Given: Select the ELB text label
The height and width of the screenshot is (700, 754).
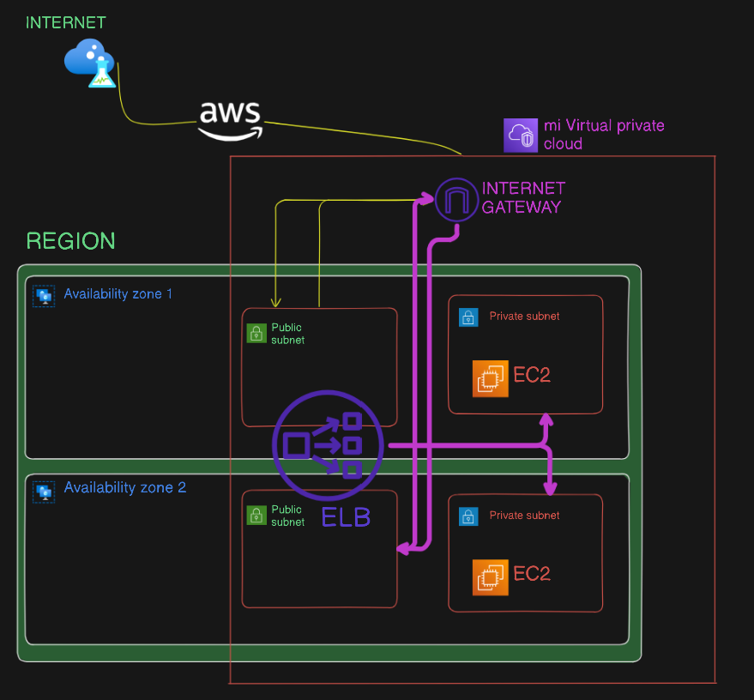Looking at the screenshot, I should 346,517.
